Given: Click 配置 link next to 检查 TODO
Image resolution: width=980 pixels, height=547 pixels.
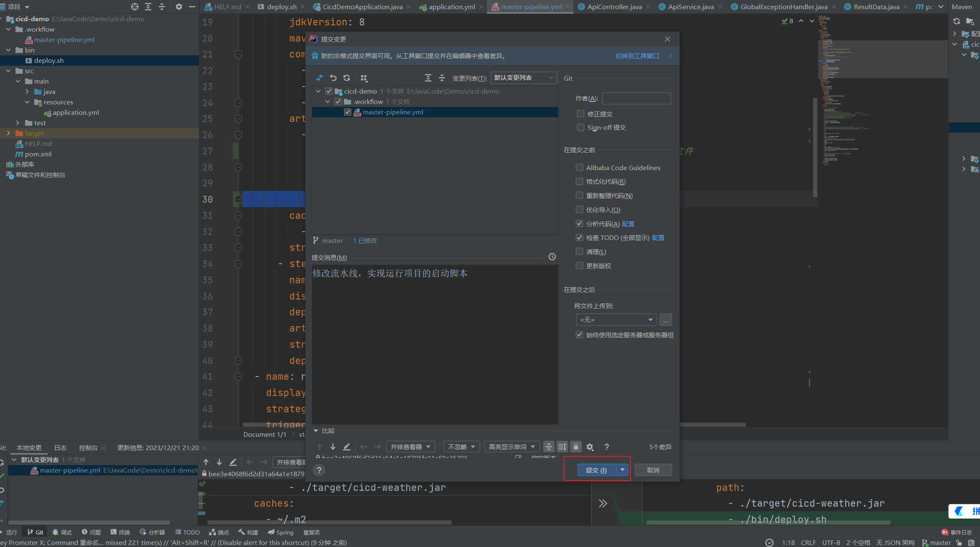Looking at the screenshot, I should (x=658, y=238).
